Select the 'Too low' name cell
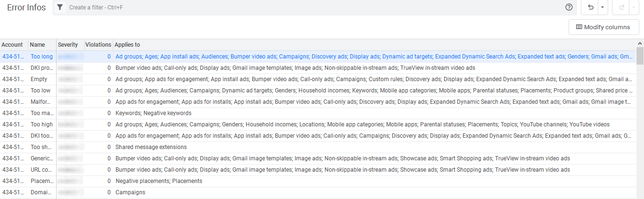 coord(42,91)
